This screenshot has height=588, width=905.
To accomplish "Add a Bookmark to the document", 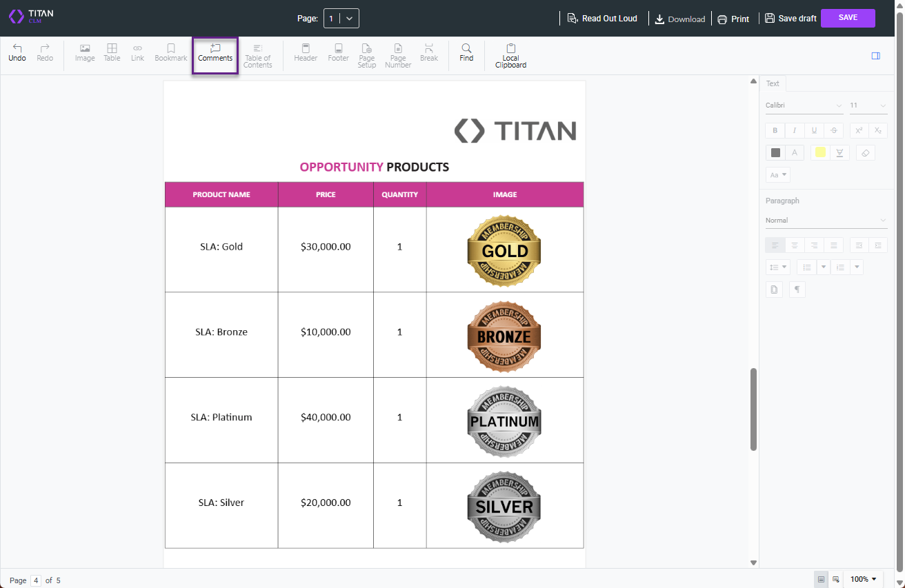I will tap(170, 52).
